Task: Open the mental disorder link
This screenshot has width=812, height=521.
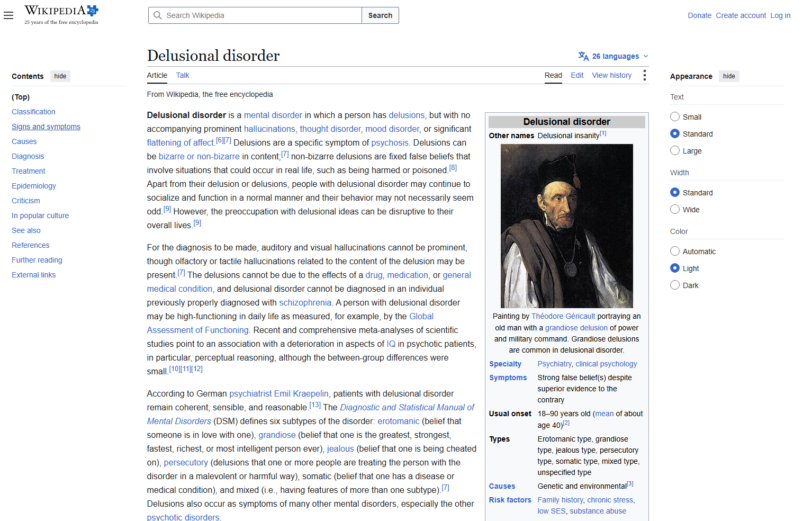Action: pyautogui.click(x=273, y=115)
